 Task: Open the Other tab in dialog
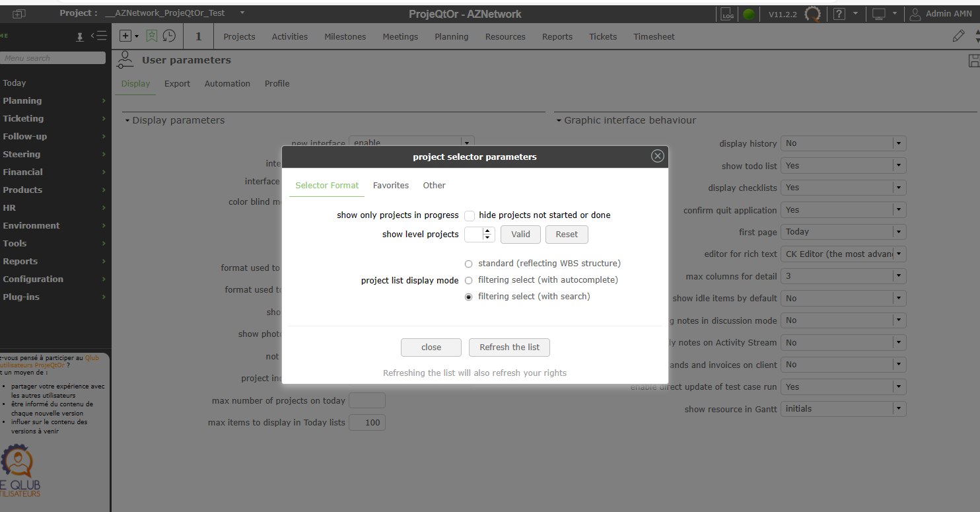434,186
